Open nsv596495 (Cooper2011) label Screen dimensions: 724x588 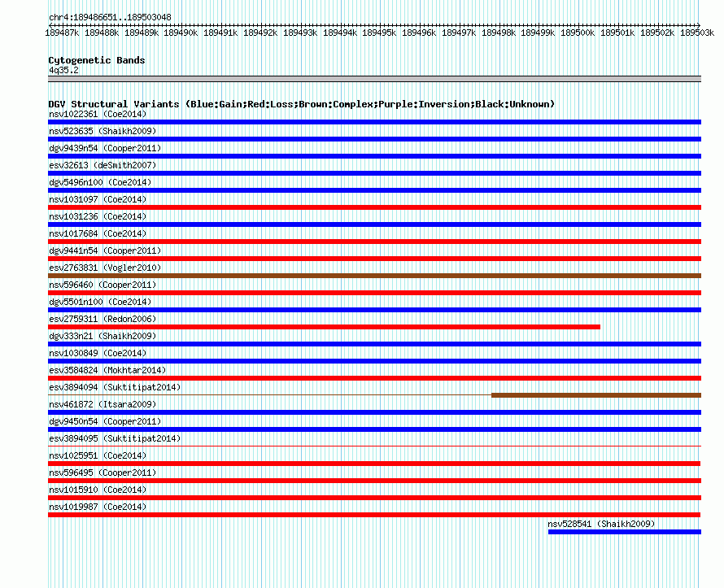(x=102, y=473)
